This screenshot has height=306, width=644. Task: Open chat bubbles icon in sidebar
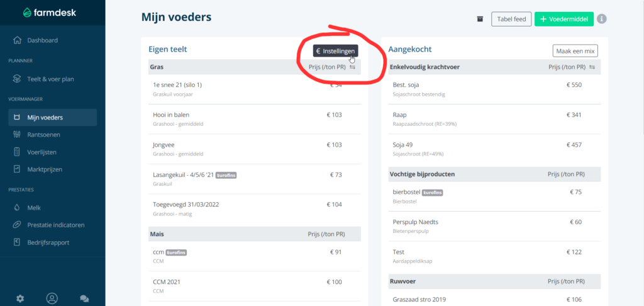(84, 298)
